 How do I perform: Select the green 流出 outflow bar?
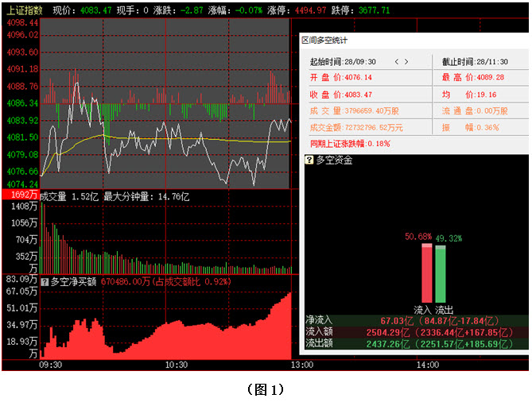(x=441, y=273)
